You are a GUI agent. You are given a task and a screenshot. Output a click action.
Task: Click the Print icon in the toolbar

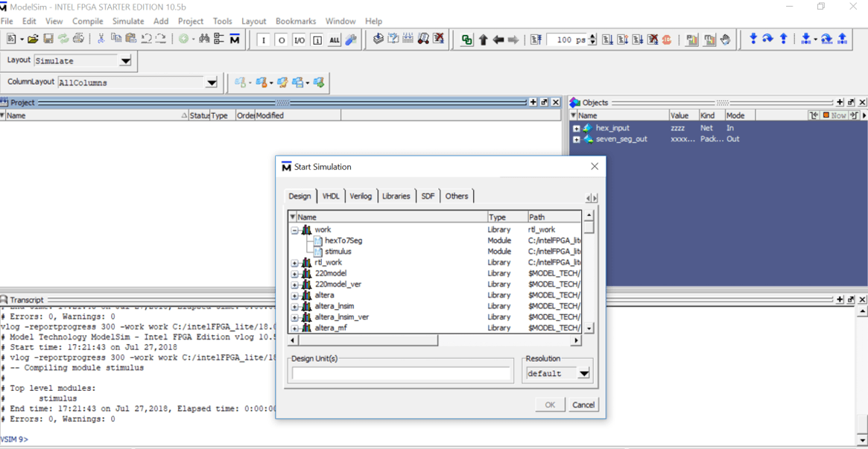click(x=79, y=39)
